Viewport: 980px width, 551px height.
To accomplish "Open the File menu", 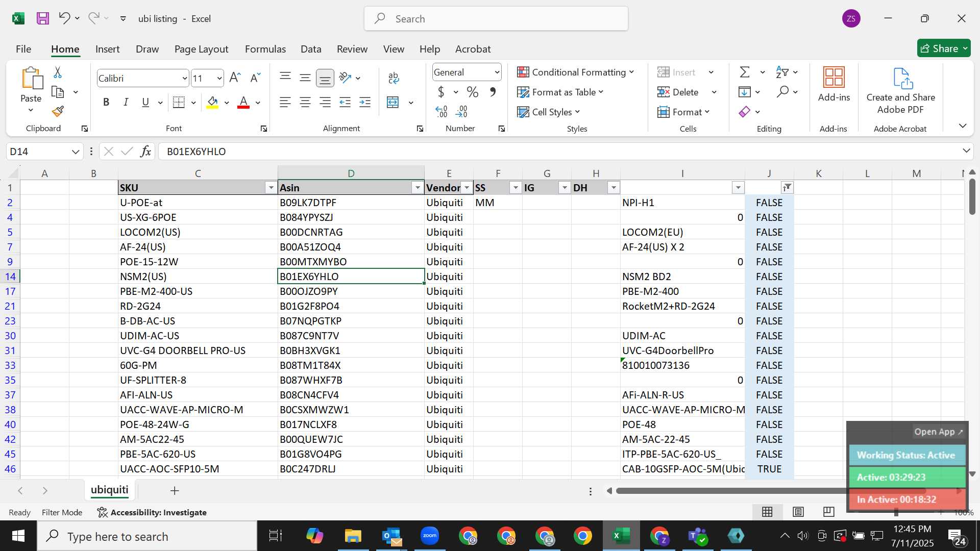I will point(23,49).
